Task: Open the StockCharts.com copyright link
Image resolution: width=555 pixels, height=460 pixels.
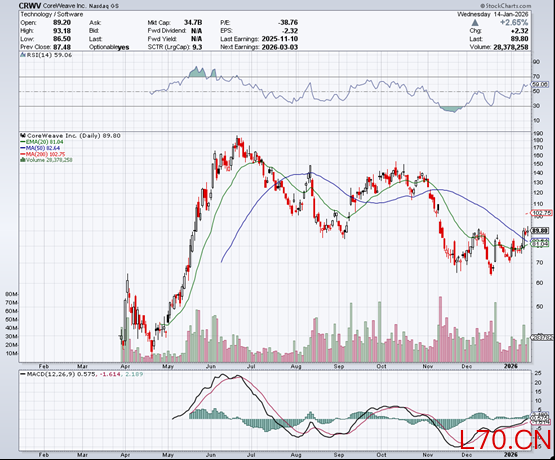Action: pyautogui.click(x=506, y=6)
